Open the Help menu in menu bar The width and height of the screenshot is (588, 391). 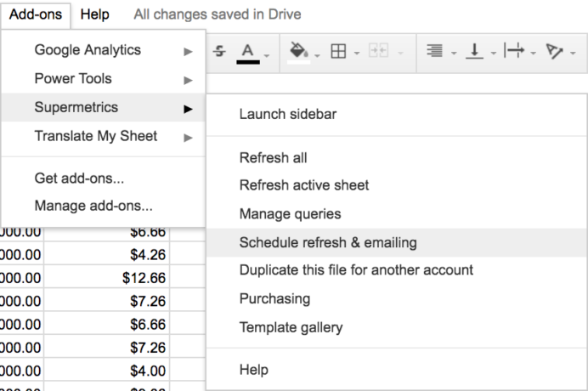pos(94,14)
